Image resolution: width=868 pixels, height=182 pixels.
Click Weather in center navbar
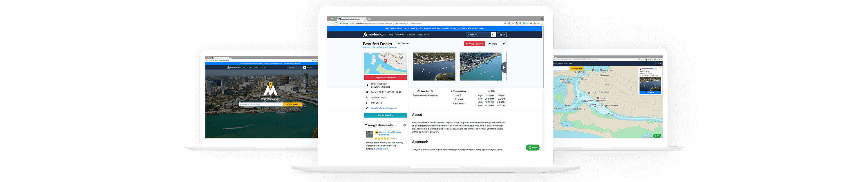coord(411,34)
